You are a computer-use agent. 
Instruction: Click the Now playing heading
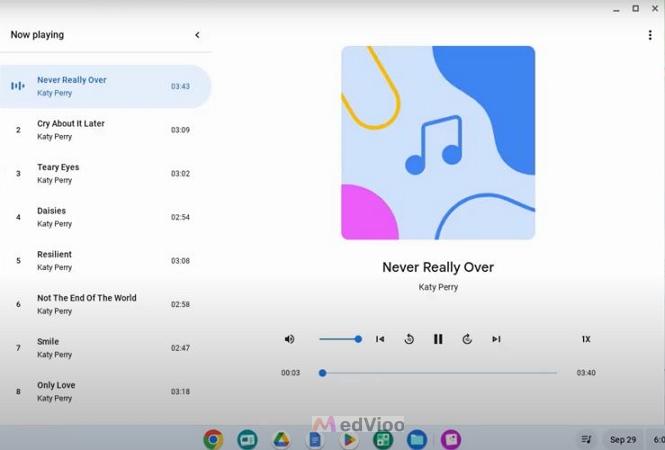click(x=37, y=35)
